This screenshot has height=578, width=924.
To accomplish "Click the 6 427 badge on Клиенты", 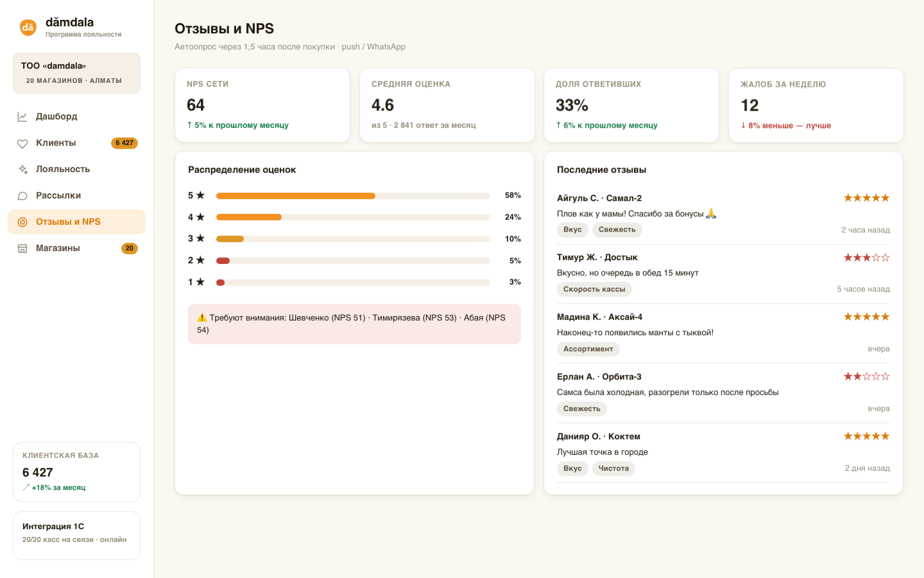I will tap(124, 143).
